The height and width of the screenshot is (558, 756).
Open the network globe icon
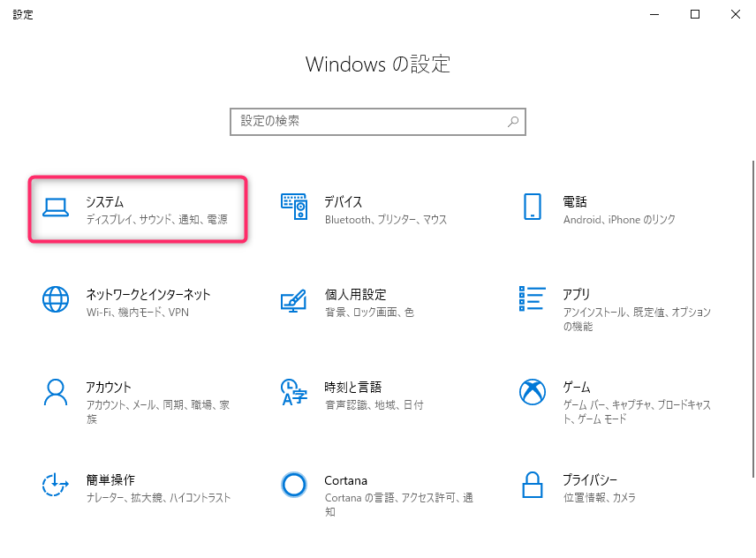pyautogui.click(x=56, y=299)
